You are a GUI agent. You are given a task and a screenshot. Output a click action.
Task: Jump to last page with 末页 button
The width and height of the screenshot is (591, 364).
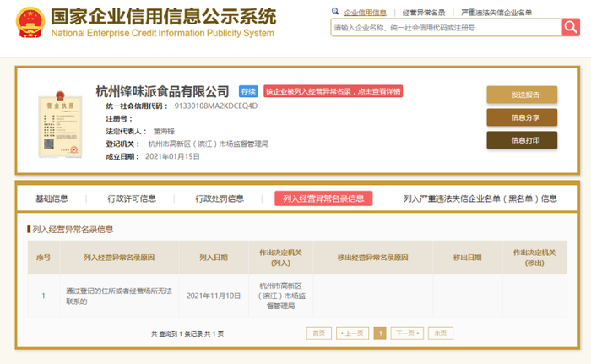440,333
